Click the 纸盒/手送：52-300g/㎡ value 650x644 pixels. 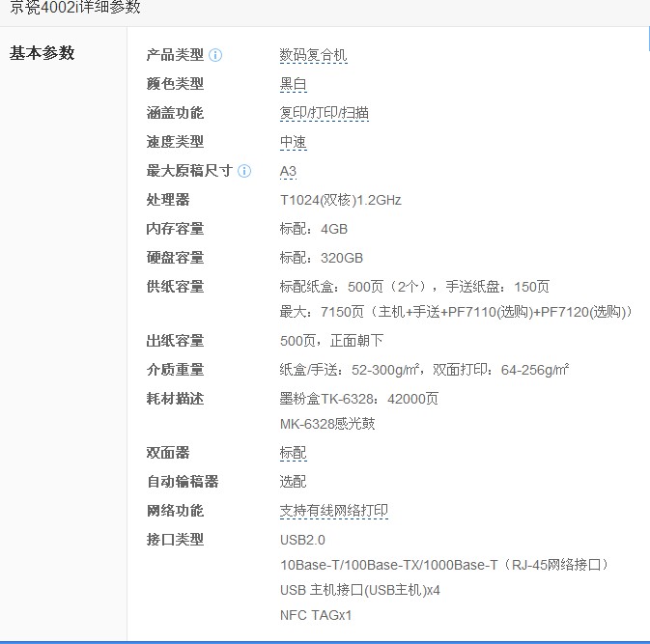[x=425, y=370]
